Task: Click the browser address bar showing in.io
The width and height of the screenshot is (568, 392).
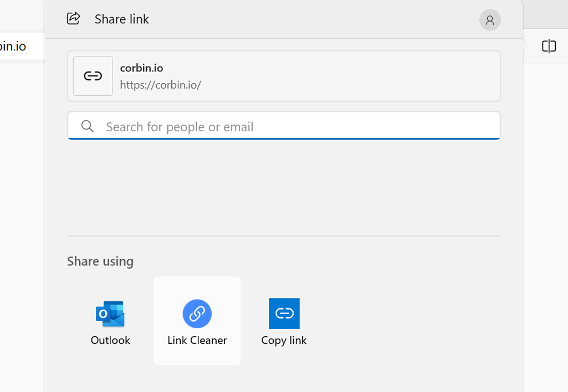Action: click(x=22, y=47)
